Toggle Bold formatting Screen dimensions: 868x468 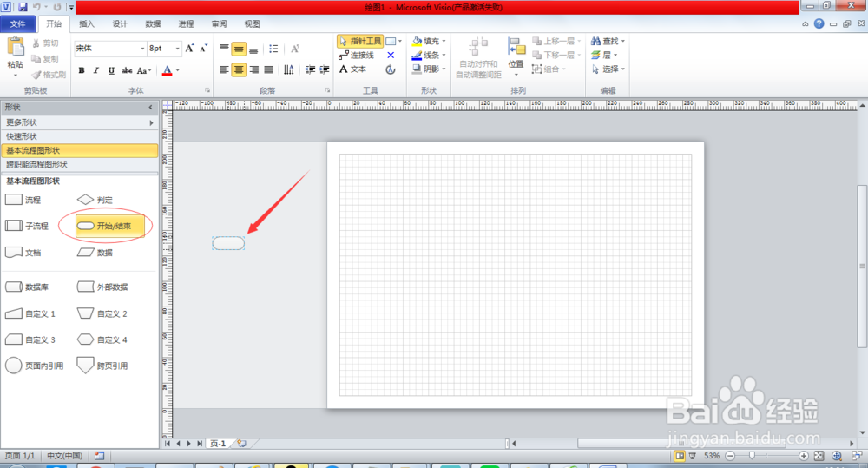[82, 70]
